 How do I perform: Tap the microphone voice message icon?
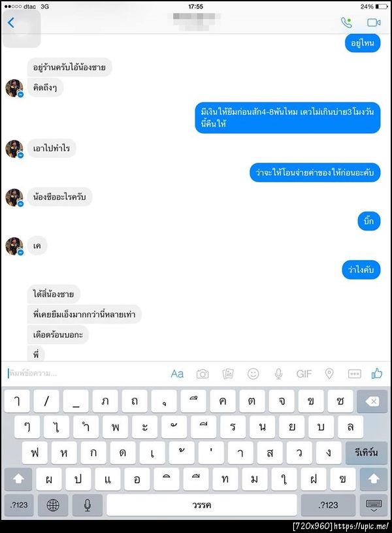coord(278,374)
